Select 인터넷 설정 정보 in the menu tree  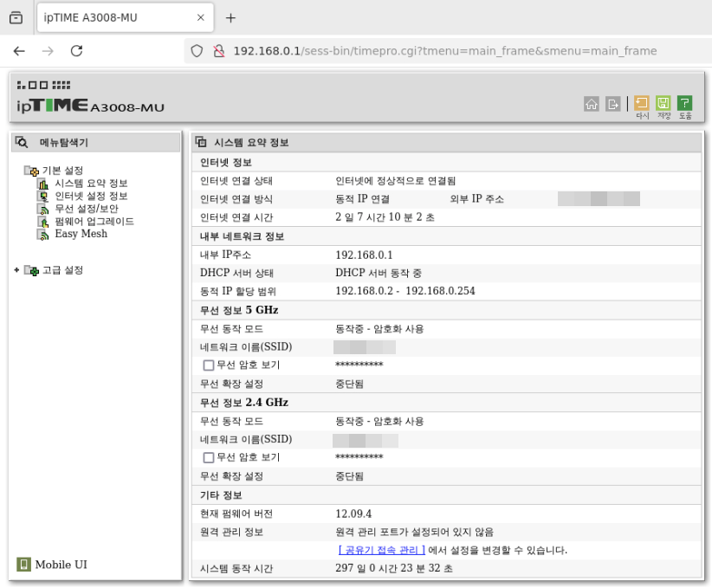tap(91, 196)
